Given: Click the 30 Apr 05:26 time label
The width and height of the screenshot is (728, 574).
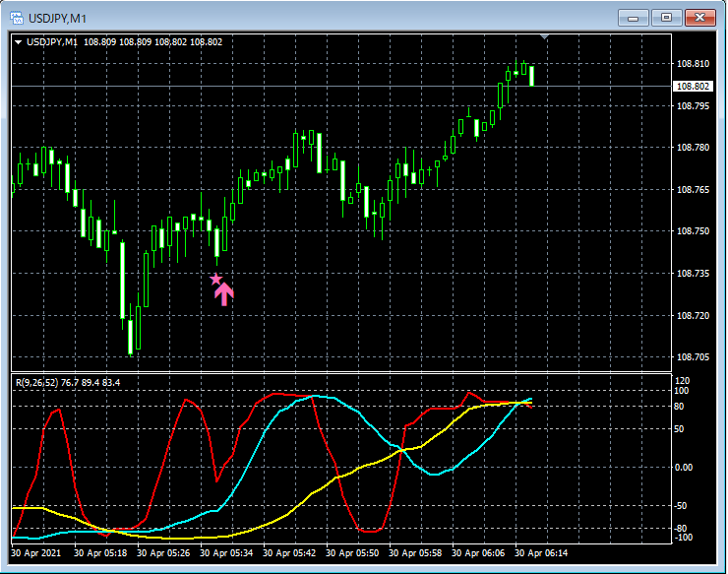Looking at the screenshot, I should tap(163, 553).
